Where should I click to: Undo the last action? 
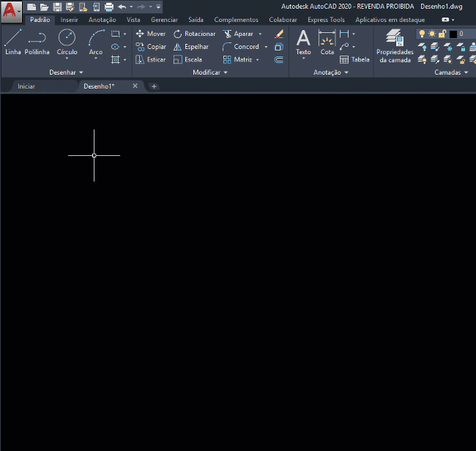point(122,7)
